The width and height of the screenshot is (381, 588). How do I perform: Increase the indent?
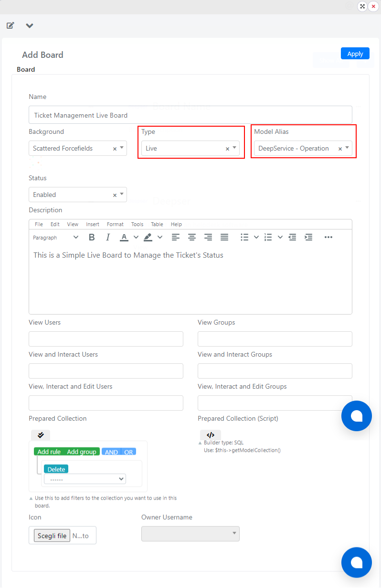(x=309, y=237)
